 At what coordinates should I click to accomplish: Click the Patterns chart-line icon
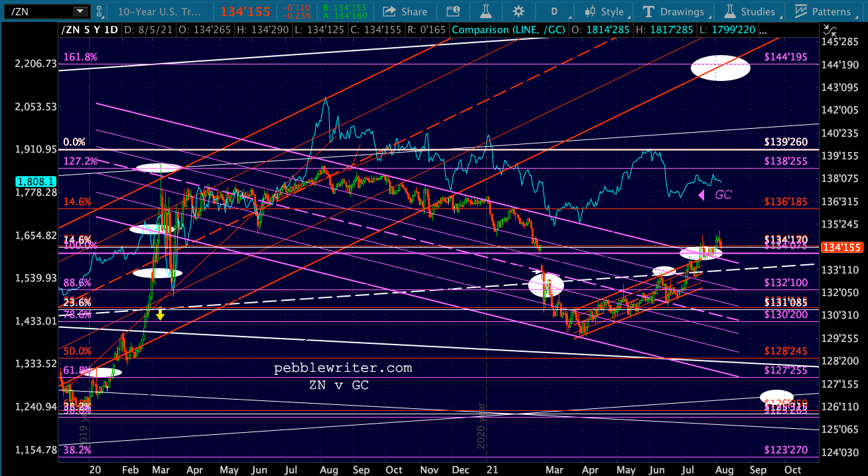pos(801,11)
